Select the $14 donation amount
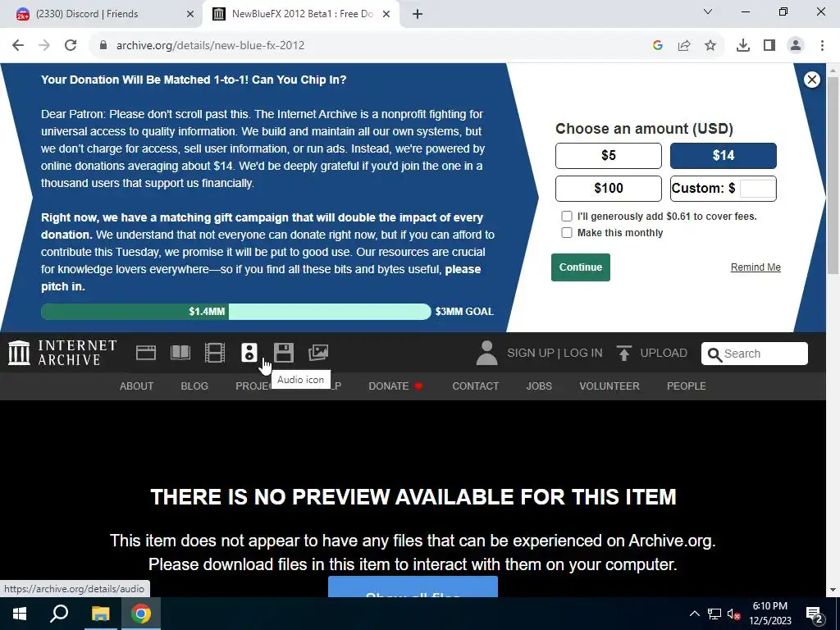The image size is (840, 630). [724, 155]
